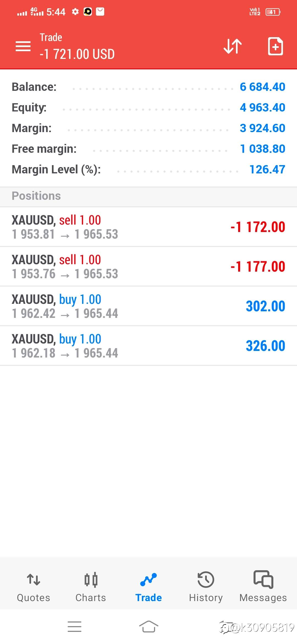The image size is (297, 644).
Task: Select sell position opened at 1 953.81
Action: pos(148,227)
